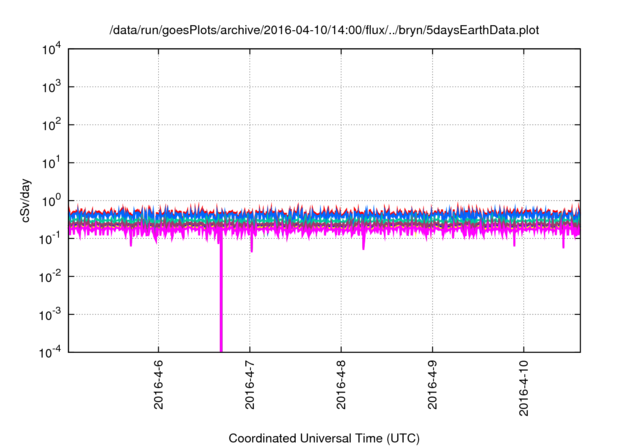Click the 10^3 y-axis tick label

51,87
